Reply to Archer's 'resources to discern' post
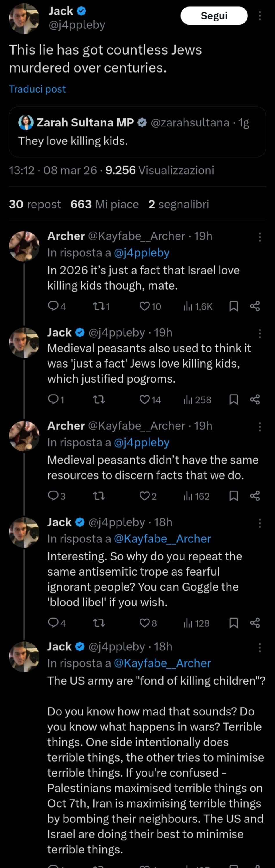The height and width of the screenshot is (868, 275). pos(53,496)
